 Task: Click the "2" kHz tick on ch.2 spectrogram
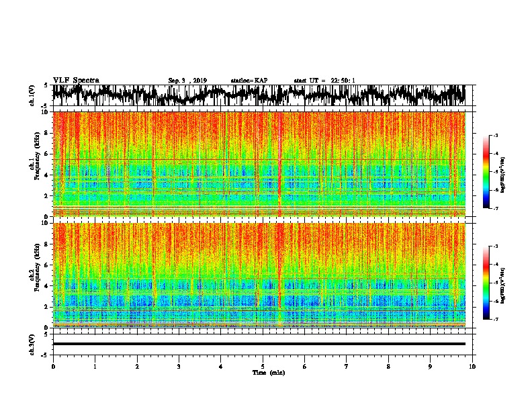(46, 307)
